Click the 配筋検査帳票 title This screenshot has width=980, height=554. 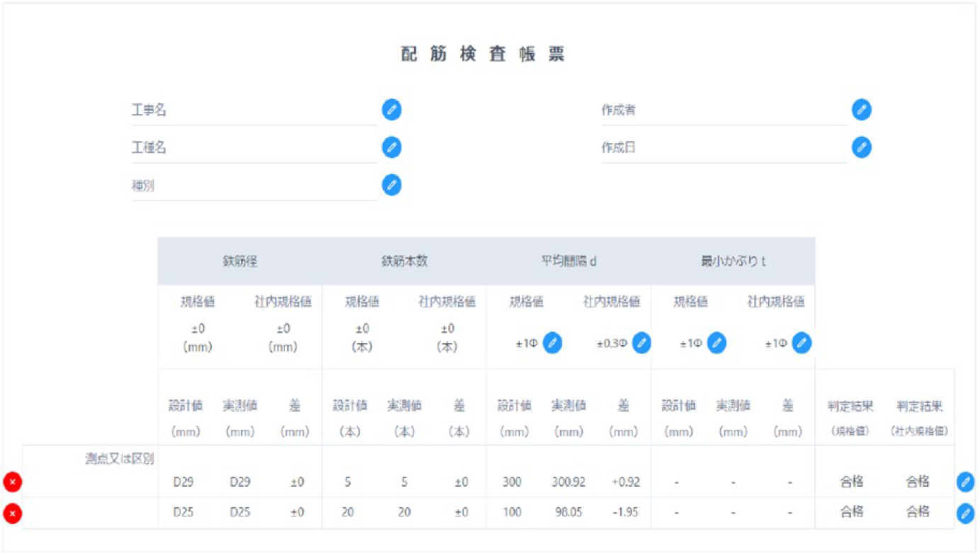click(x=483, y=55)
